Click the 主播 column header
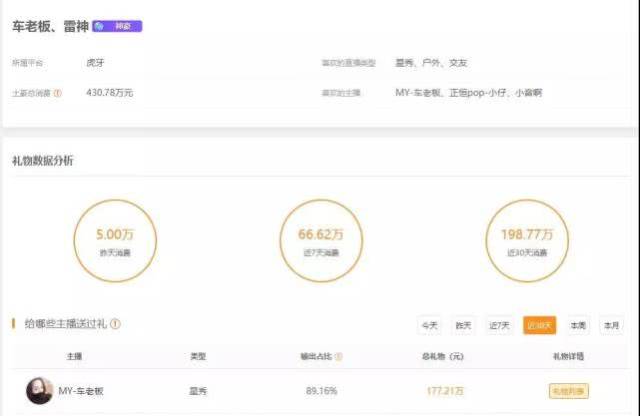Image resolution: width=640 pixels, height=416 pixels. click(x=74, y=356)
